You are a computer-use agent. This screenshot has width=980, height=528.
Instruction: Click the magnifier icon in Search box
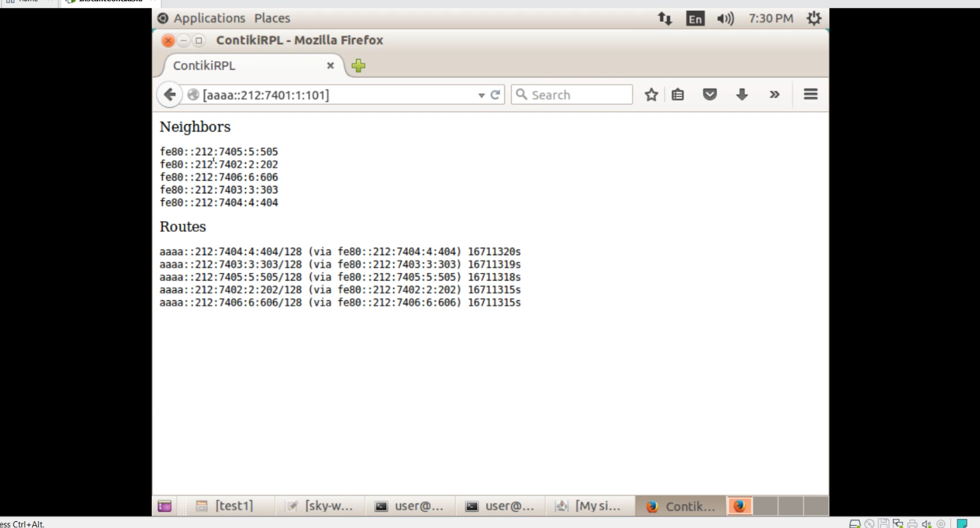pos(522,95)
